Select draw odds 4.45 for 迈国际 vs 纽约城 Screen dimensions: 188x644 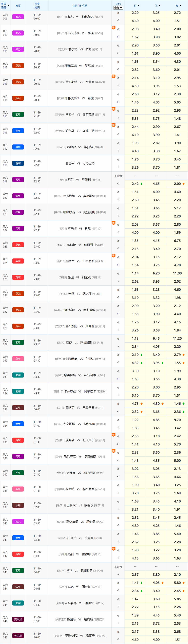tap(156, 615)
